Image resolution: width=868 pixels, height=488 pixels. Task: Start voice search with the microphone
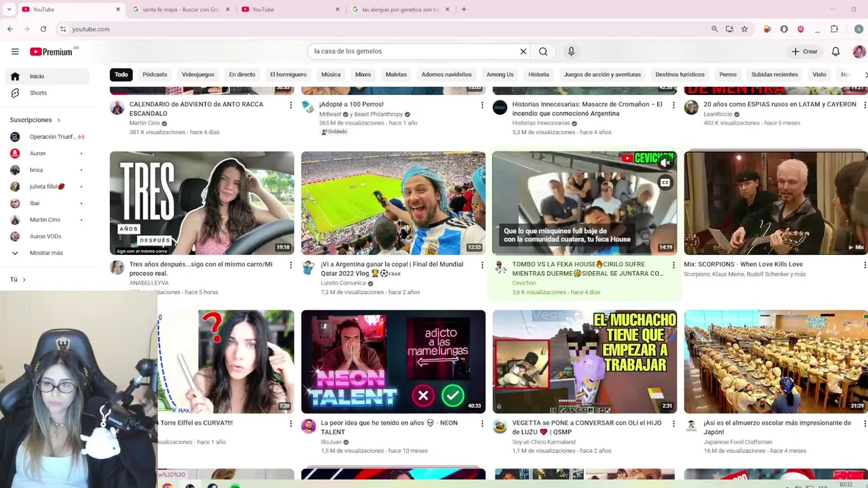(571, 52)
